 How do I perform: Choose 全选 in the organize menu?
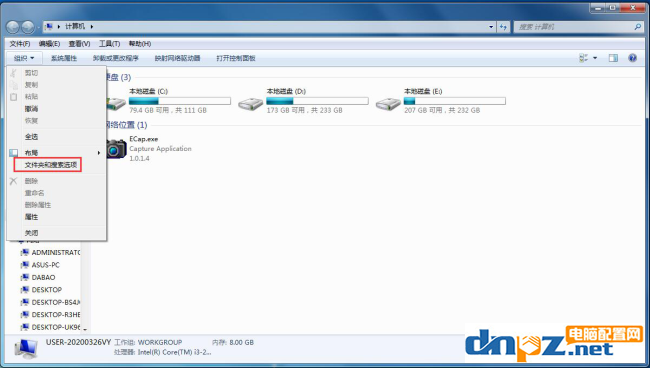(x=31, y=137)
